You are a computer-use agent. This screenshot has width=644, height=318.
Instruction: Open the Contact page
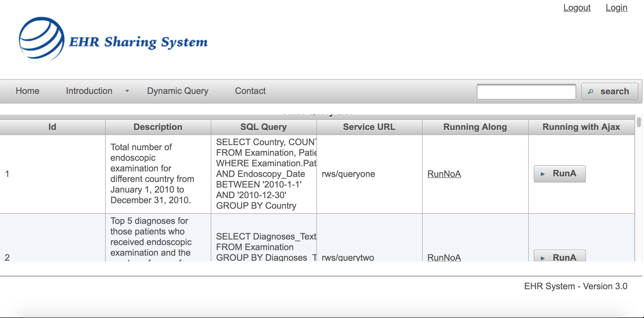[x=250, y=91]
